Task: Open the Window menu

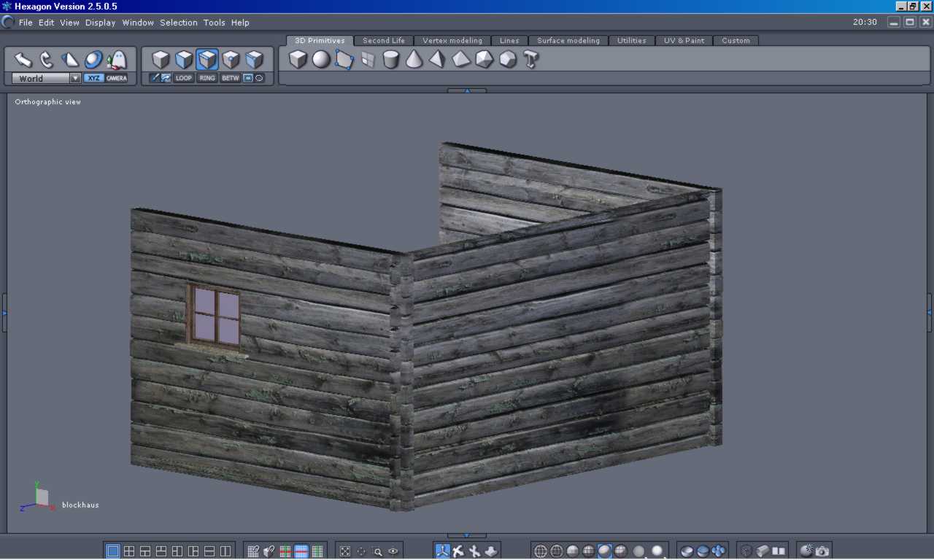Action: (138, 23)
